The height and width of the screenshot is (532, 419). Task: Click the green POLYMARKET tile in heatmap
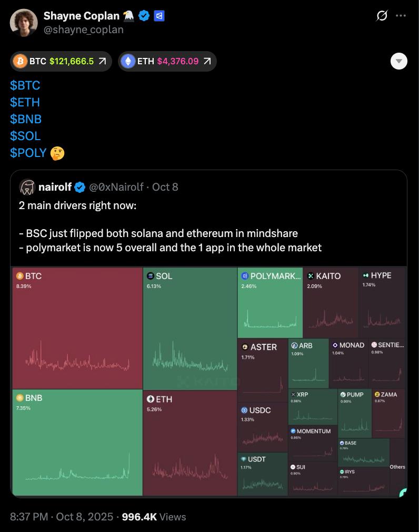click(270, 302)
